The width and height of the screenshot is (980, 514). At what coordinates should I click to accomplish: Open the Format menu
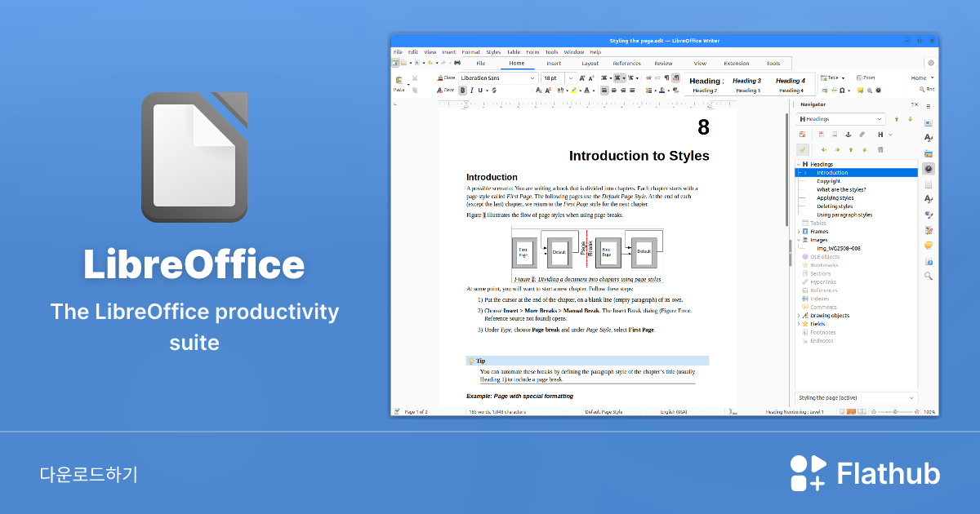pyautogui.click(x=471, y=51)
